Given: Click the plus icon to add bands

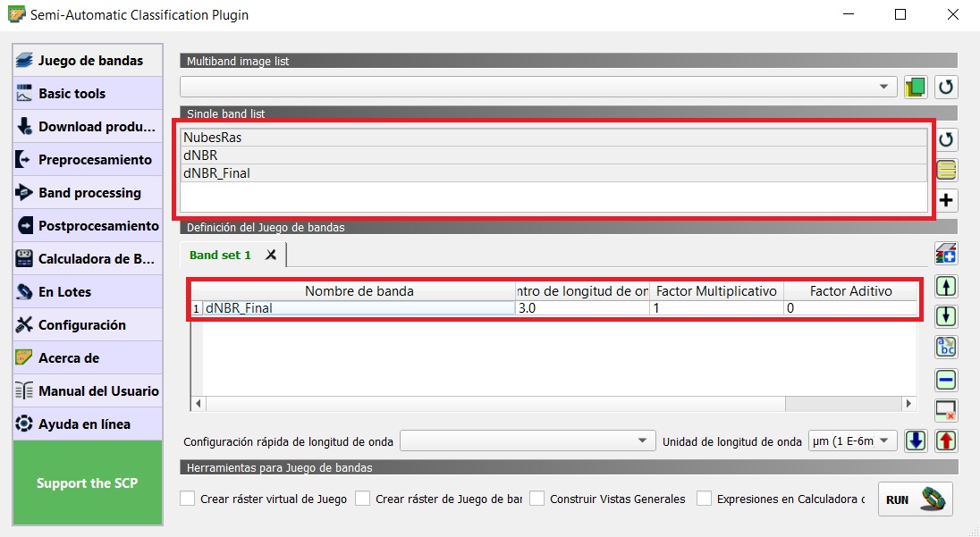Looking at the screenshot, I should click(946, 200).
